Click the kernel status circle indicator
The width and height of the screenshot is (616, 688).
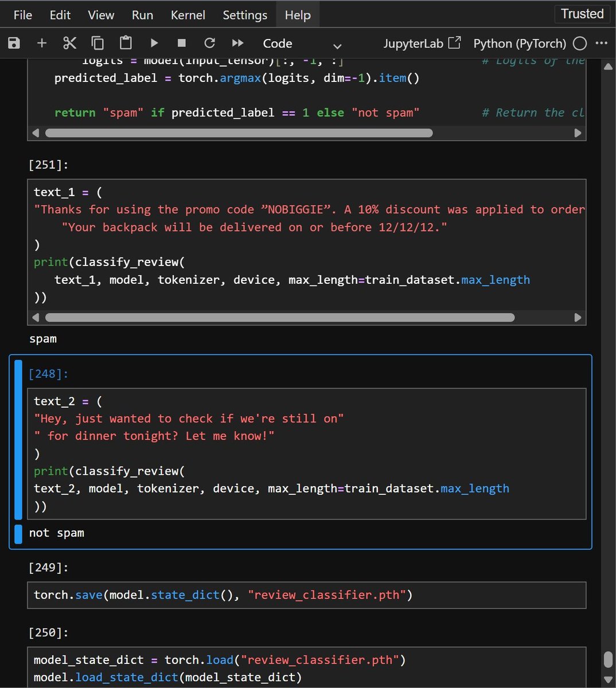coord(580,43)
